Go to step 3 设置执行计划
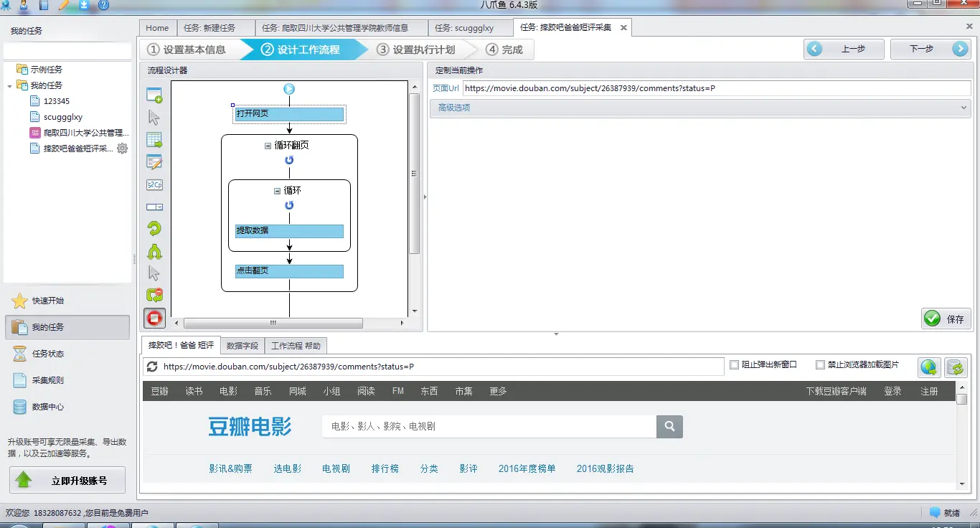This screenshot has height=528, width=980. (x=417, y=49)
